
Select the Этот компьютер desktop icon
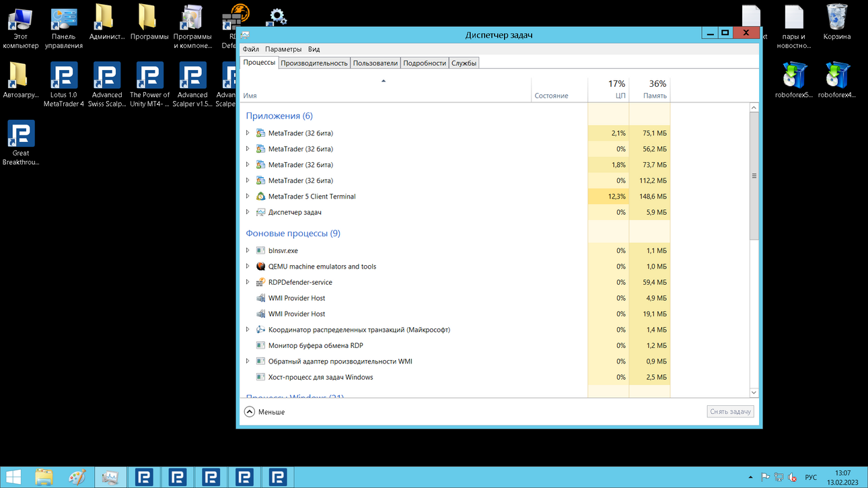click(x=20, y=26)
